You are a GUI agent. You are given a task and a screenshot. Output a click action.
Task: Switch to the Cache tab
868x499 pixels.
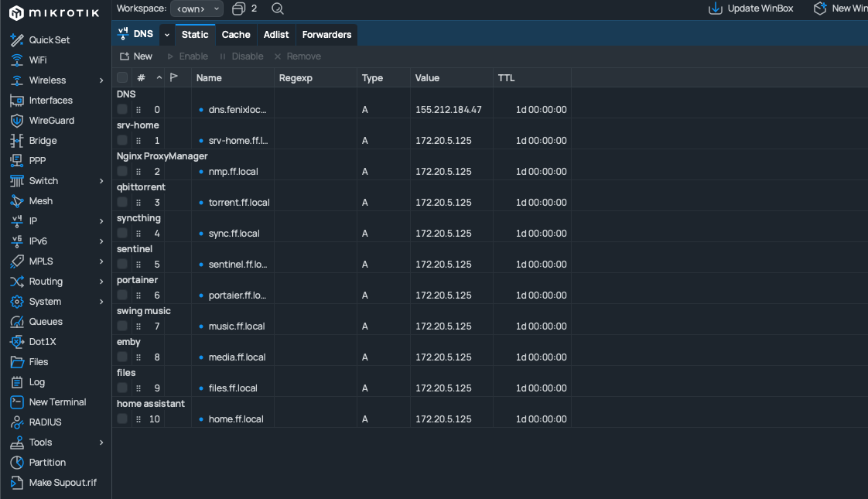pyautogui.click(x=236, y=35)
